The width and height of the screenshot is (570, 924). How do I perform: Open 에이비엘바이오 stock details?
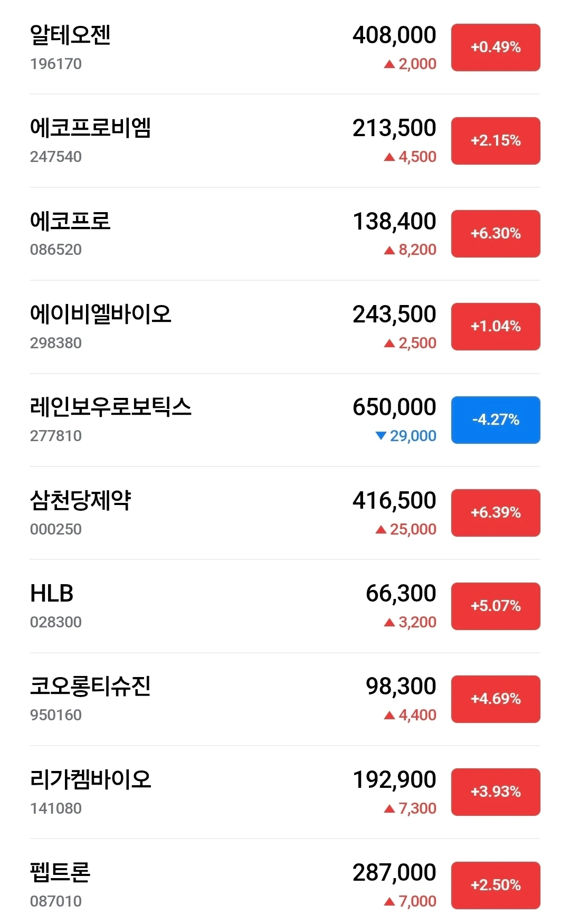(285, 327)
